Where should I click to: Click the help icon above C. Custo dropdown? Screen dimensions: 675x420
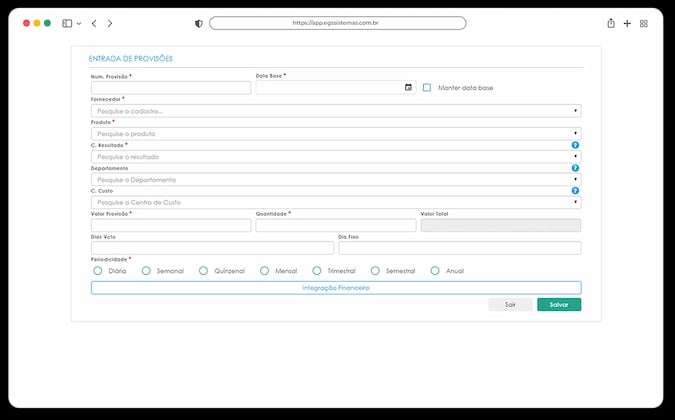[575, 191]
